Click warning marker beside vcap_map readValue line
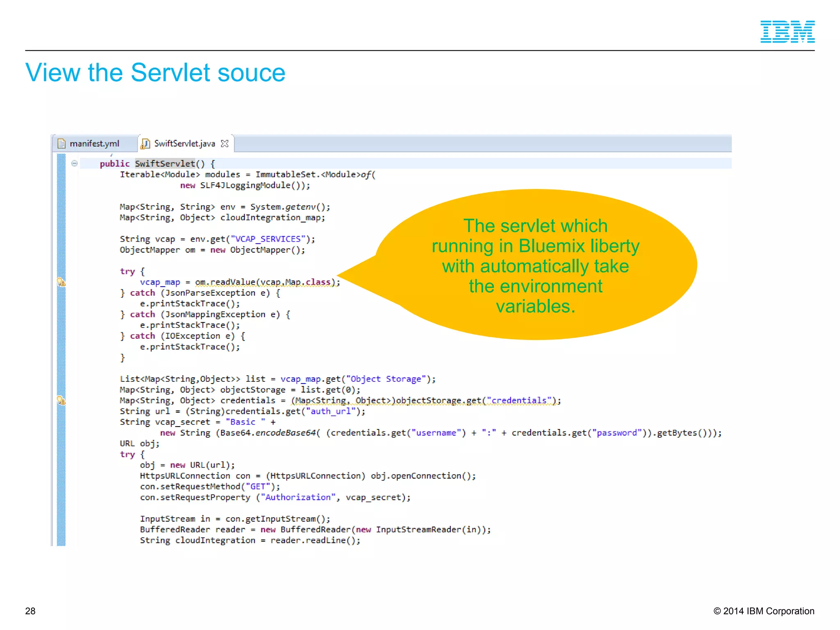Screen dimensions: 840x630 (61, 282)
